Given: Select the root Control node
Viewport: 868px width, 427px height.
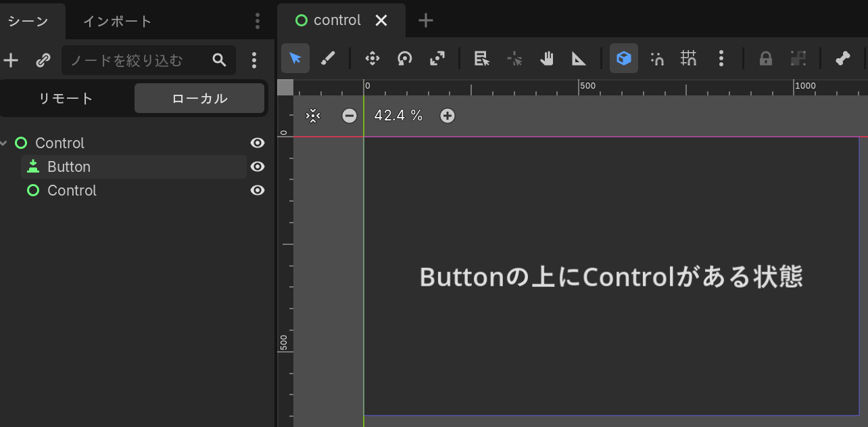Looking at the screenshot, I should [x=59, y=143].
